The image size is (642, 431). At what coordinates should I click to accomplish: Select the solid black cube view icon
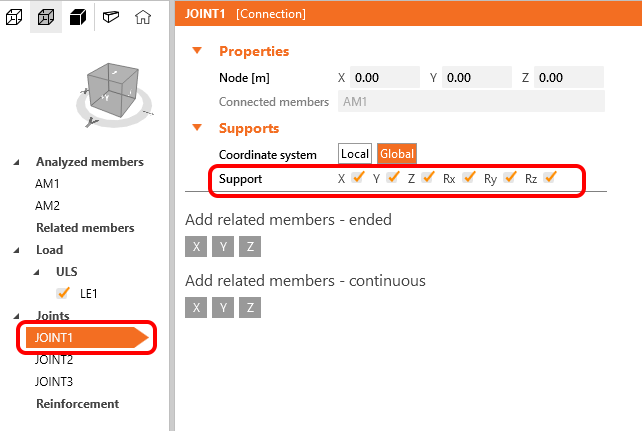78,17
